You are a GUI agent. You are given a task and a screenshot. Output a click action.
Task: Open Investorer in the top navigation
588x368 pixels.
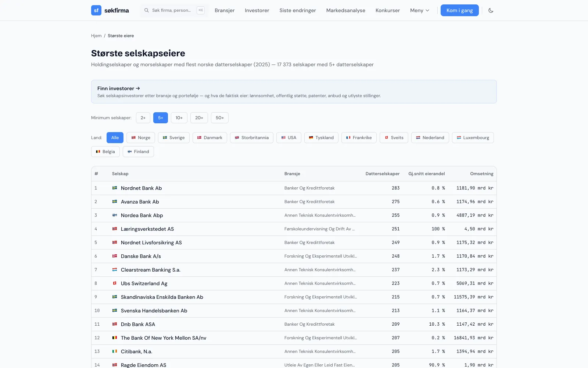pyautogui.click(x=257, y=10)
